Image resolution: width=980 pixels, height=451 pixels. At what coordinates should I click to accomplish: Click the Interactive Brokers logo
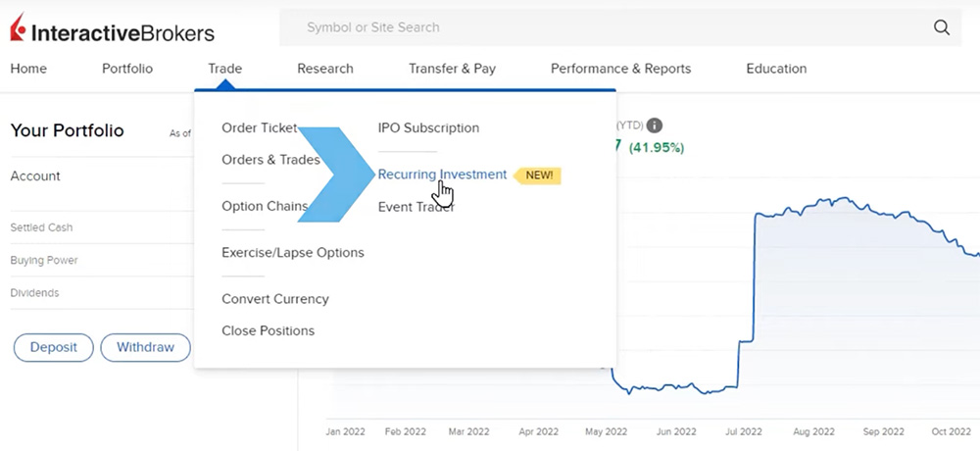point(113,32)
